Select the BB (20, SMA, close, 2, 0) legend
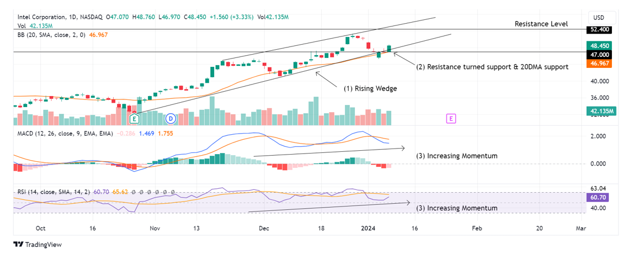 tap(52, 35)
